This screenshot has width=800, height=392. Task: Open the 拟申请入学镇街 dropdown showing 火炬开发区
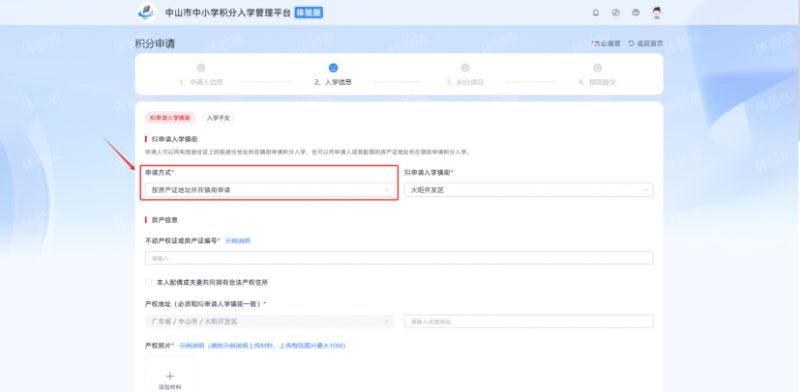[529, 190]
